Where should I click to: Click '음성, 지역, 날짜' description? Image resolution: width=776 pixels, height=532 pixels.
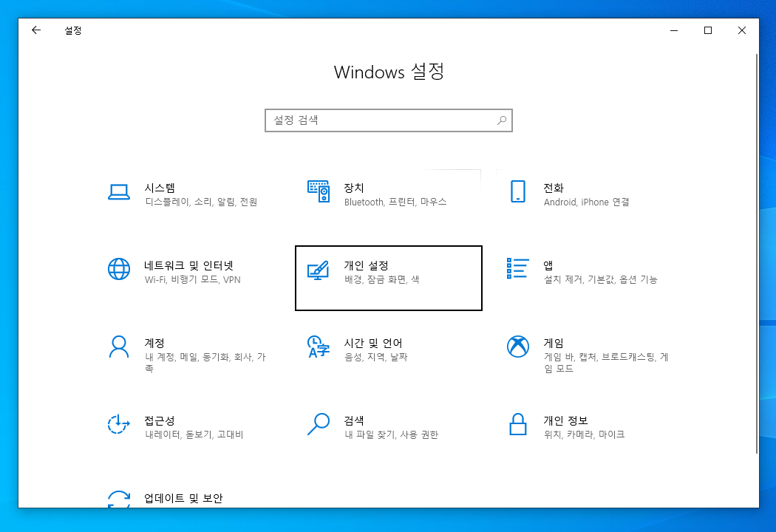[x=375, y=357]
